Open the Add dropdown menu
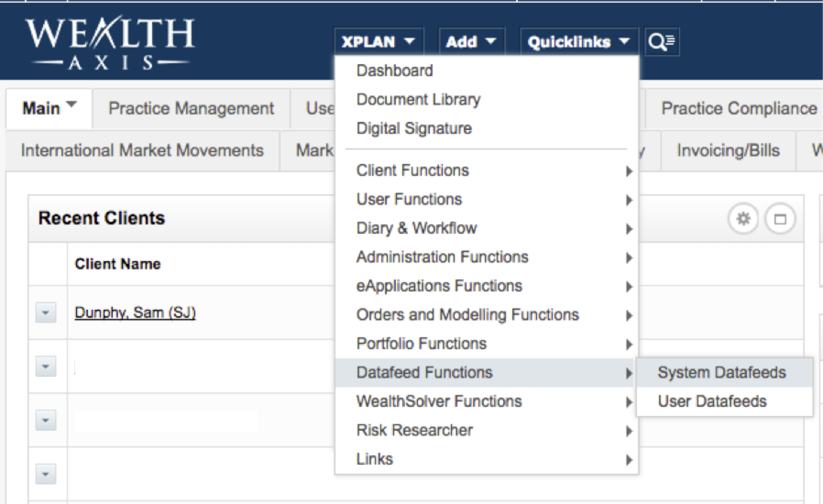 (x=472, y=42)
